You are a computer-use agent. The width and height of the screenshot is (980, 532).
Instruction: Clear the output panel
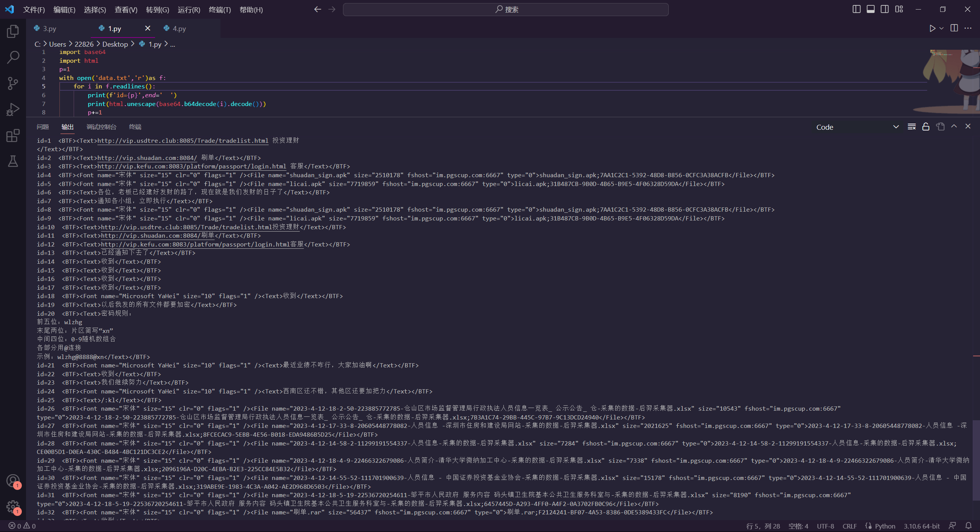click(x=911, y=127)
